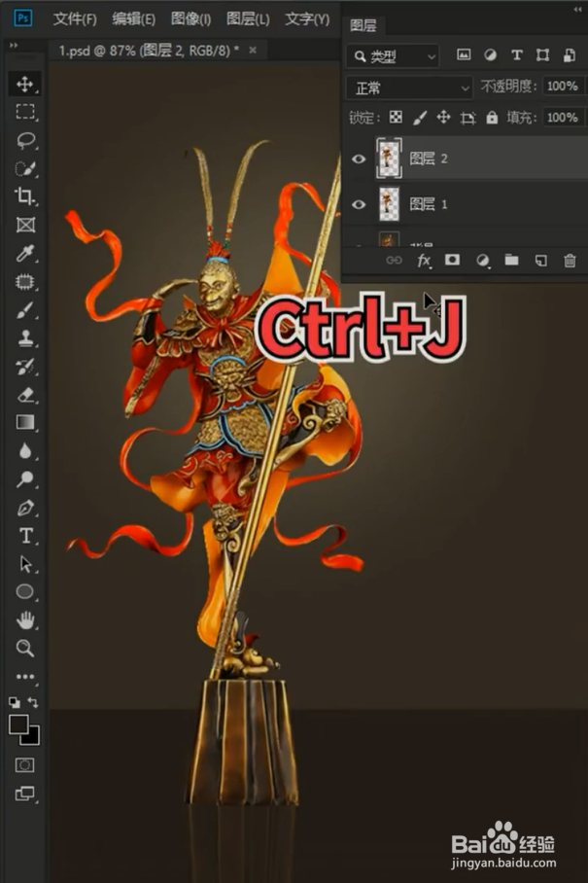Open the 类型 filter dropdown

[393, 56]
